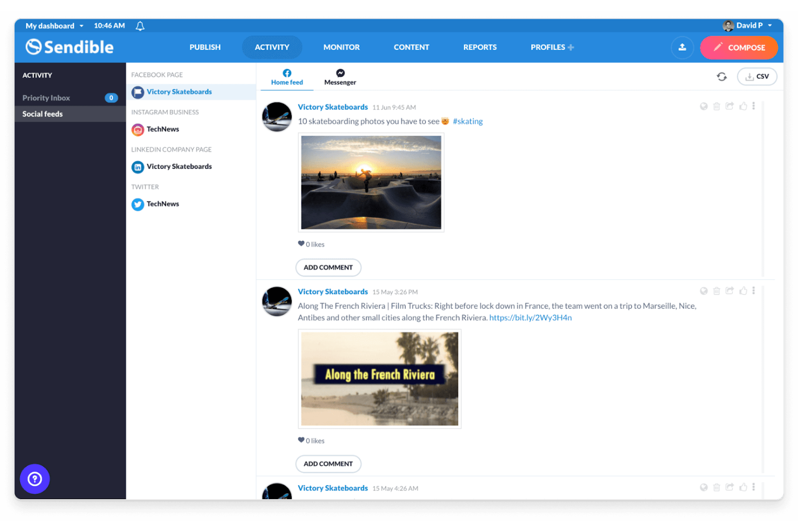
Task: Like the 11 Jun post
Action: pos(743,106)
